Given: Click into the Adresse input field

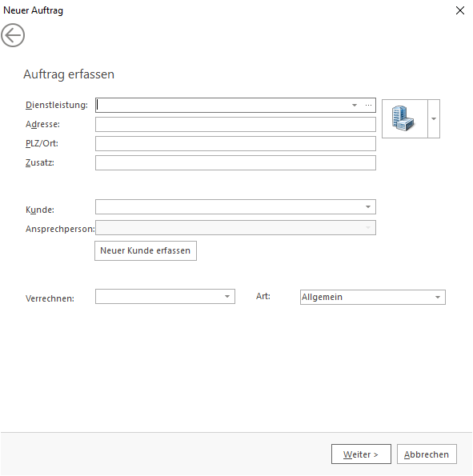Looking at the screenshot, I should point(235,125).
